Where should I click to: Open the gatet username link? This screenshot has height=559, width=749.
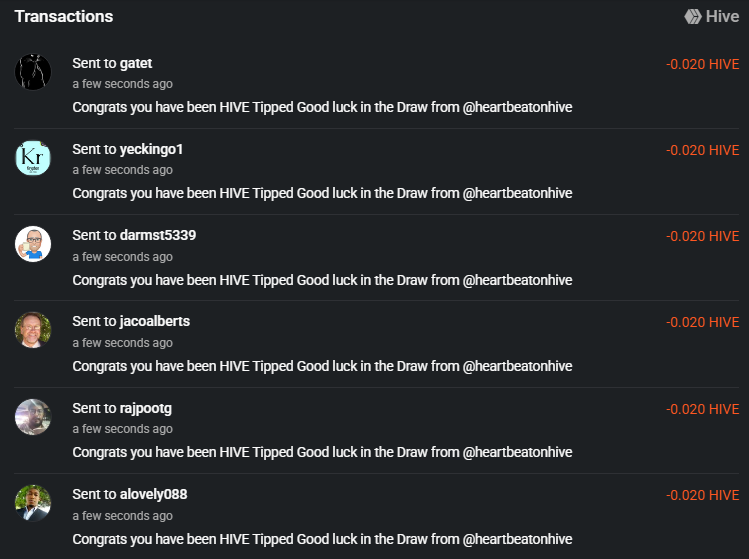(x=135, y=64)
